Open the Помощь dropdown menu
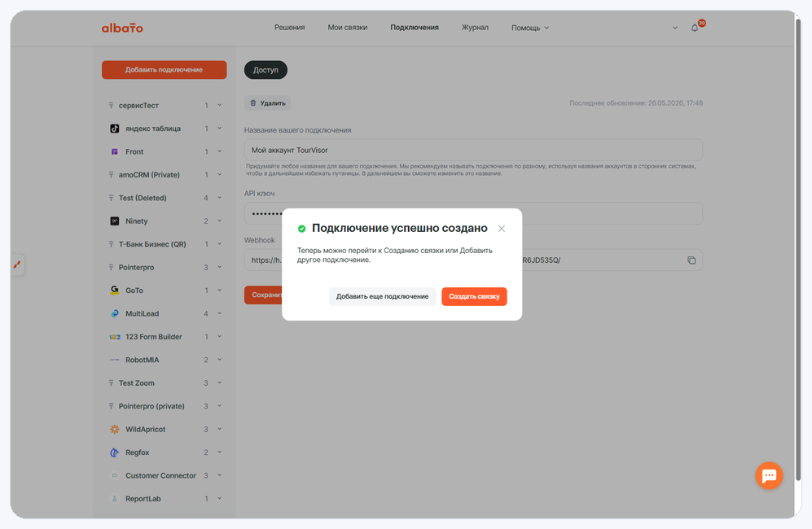 (x=529, y=28)
